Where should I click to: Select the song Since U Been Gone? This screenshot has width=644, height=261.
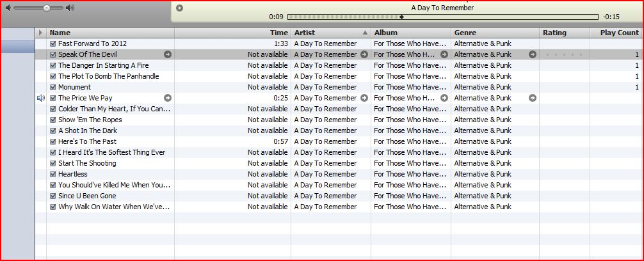click(x=87, y=196)
